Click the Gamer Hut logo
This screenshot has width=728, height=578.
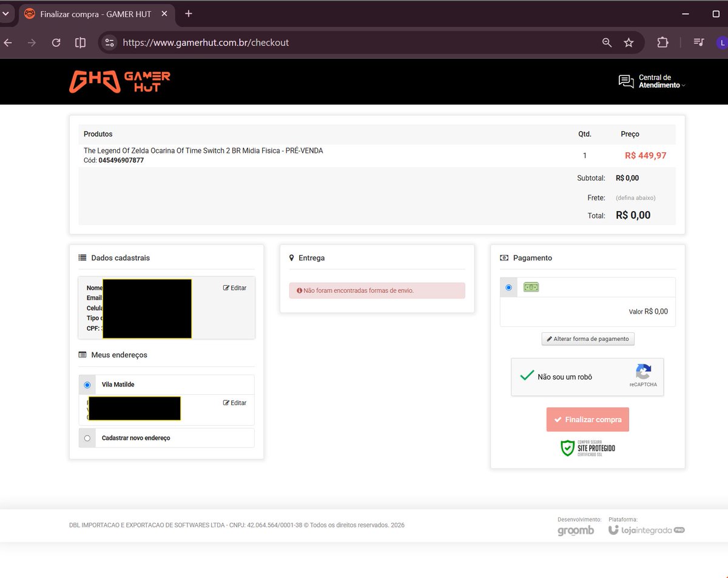120,82
